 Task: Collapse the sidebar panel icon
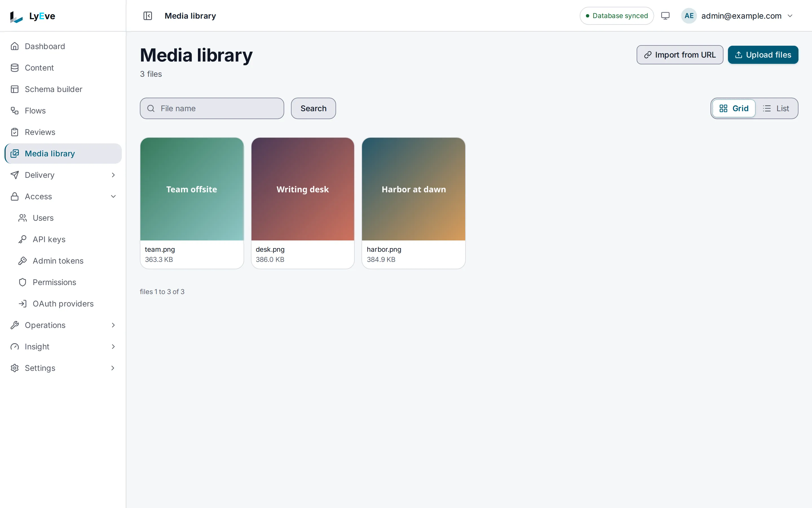148,16
